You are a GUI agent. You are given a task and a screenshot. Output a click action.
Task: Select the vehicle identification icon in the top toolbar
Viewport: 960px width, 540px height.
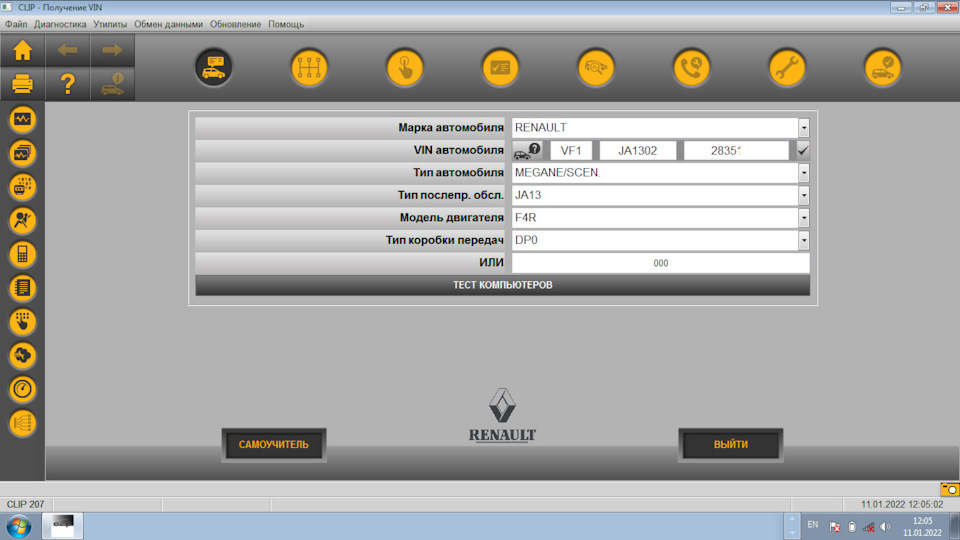[x=214, y=67]
